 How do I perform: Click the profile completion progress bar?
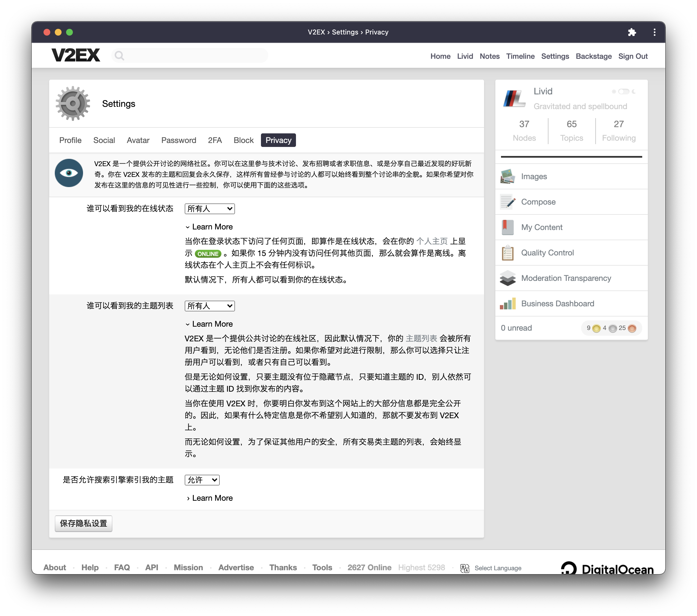pyautogui.click(x=571, y=157)
